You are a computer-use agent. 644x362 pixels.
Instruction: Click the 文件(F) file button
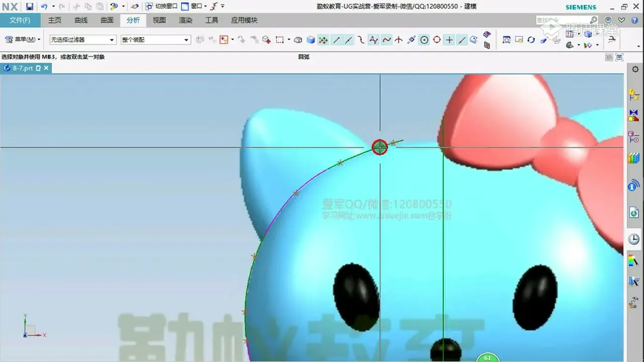(x=20, y=20)
